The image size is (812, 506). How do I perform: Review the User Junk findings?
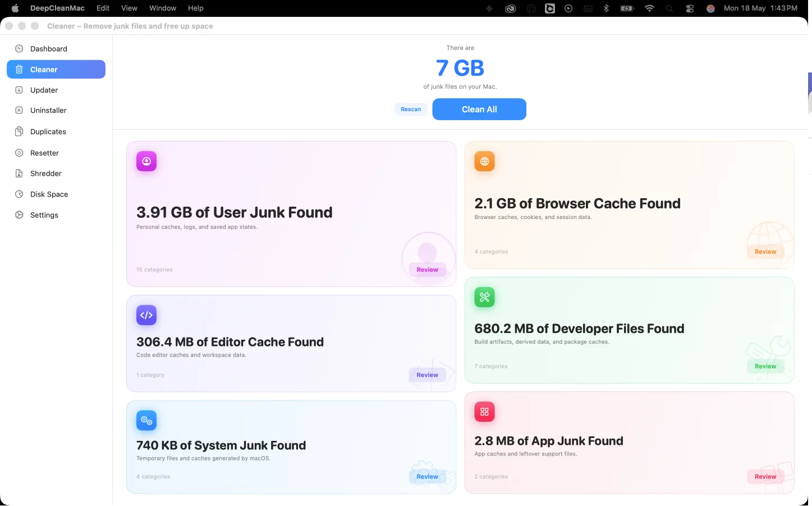427,270
